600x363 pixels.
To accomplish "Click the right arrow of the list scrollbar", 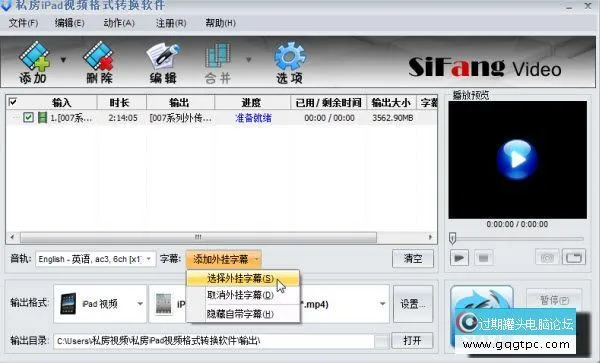I will (430, 237).
